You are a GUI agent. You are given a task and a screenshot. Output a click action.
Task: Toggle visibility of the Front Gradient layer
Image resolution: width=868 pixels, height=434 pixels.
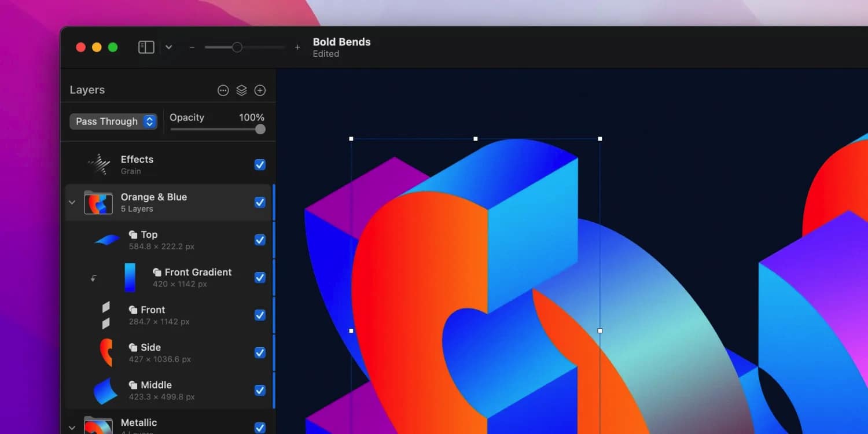260,278
